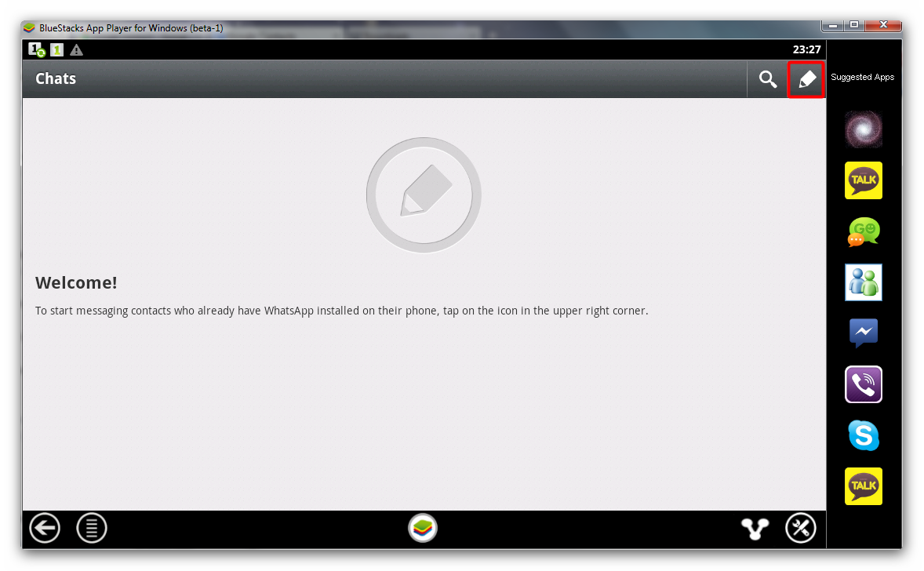Open the search magnifier in Chats header
Screen dimensions: 924x571
pyautogui.click(x=767, y=79)
